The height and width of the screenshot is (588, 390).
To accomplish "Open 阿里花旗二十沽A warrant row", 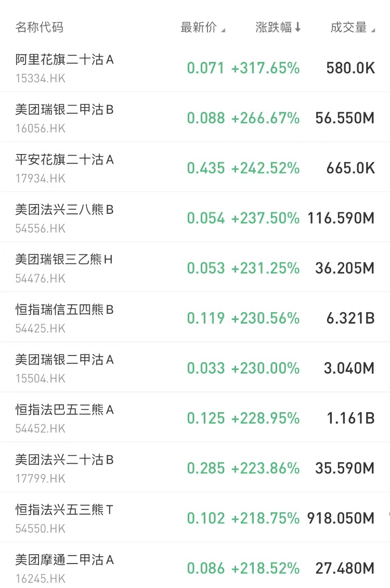I will tap(65, 68).
